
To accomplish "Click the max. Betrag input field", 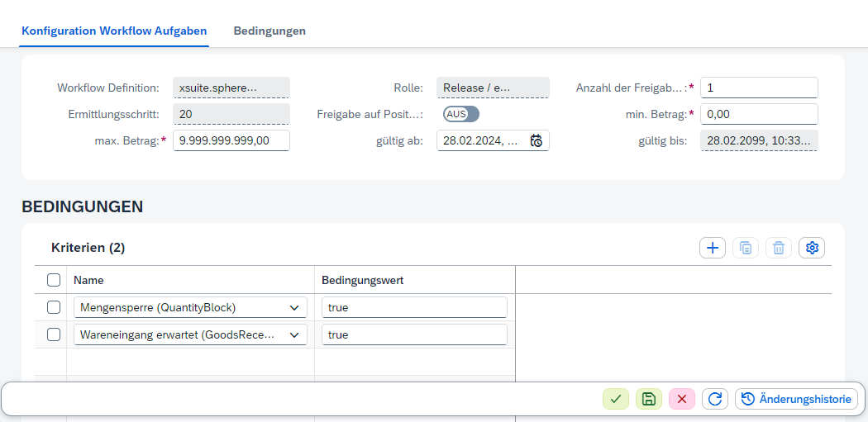I will coord(231,140).
